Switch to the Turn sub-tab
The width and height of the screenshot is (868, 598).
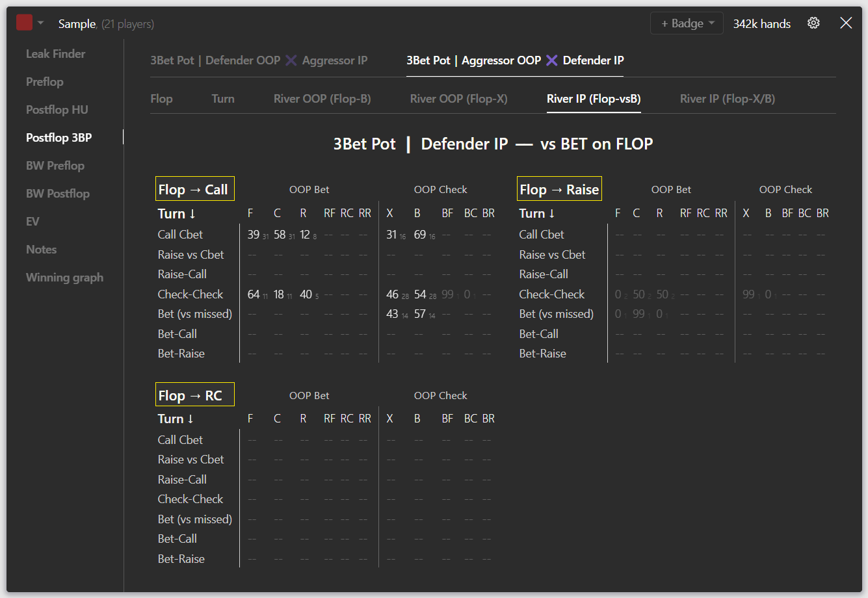(223, 99)
